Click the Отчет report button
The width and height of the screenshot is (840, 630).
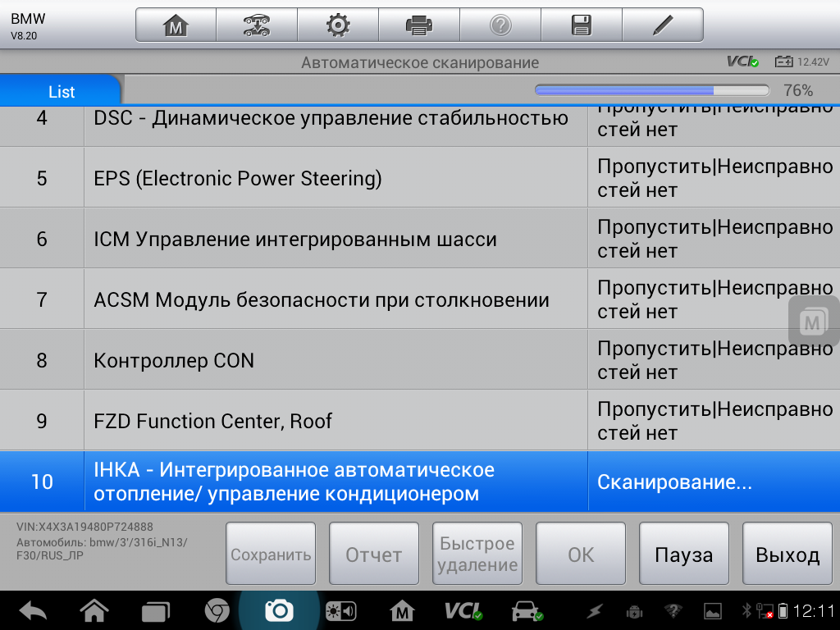(374, 555)
